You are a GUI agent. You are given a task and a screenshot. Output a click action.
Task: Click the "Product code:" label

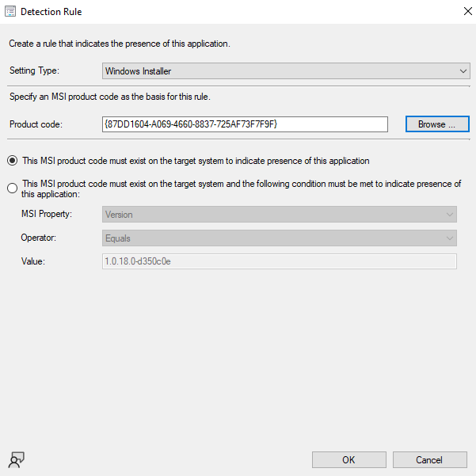[x=36, y=124]
